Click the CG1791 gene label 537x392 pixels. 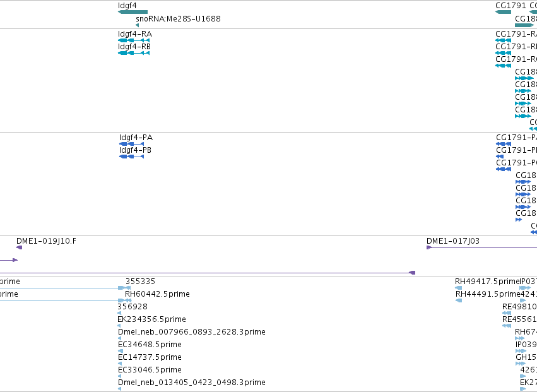click(510, 6)
